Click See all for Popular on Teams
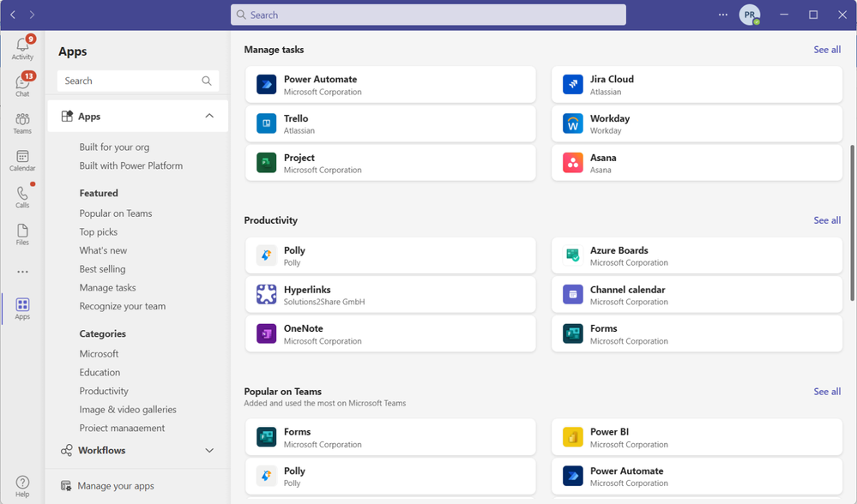Screen dimensions: 857x504 pos(827,392)
